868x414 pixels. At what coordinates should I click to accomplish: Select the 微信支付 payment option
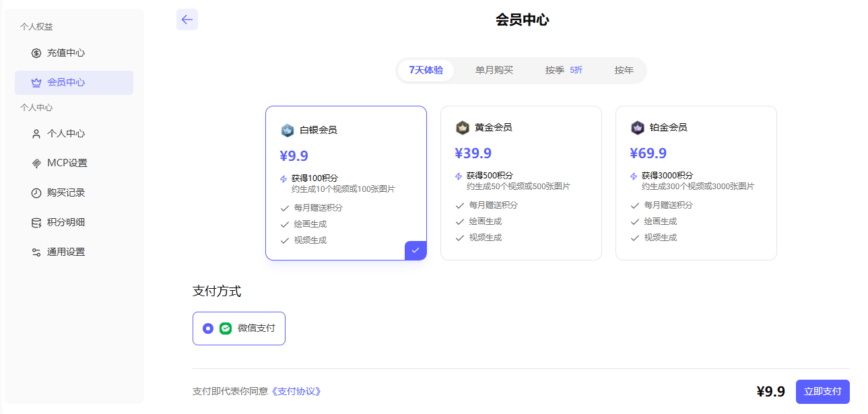(x=238, y=329)
